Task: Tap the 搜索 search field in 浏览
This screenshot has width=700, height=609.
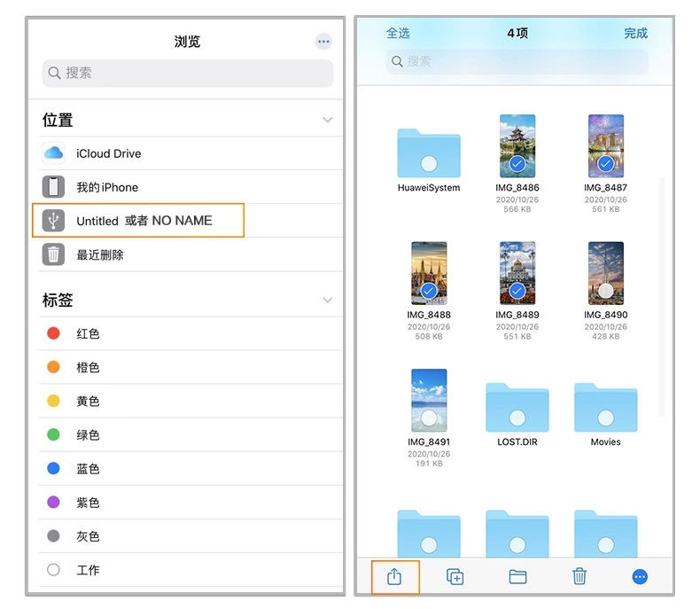Action: 188,73
